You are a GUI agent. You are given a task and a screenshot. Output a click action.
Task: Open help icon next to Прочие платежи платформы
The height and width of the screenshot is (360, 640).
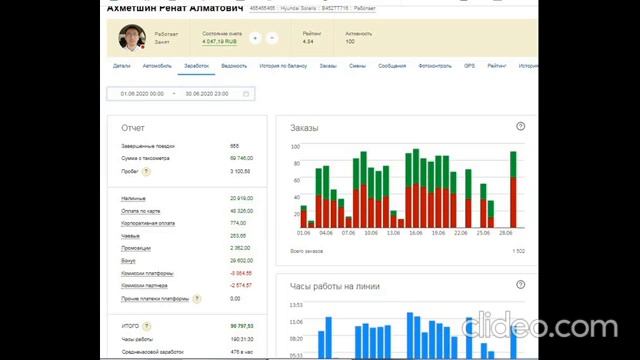pos(197,299)
